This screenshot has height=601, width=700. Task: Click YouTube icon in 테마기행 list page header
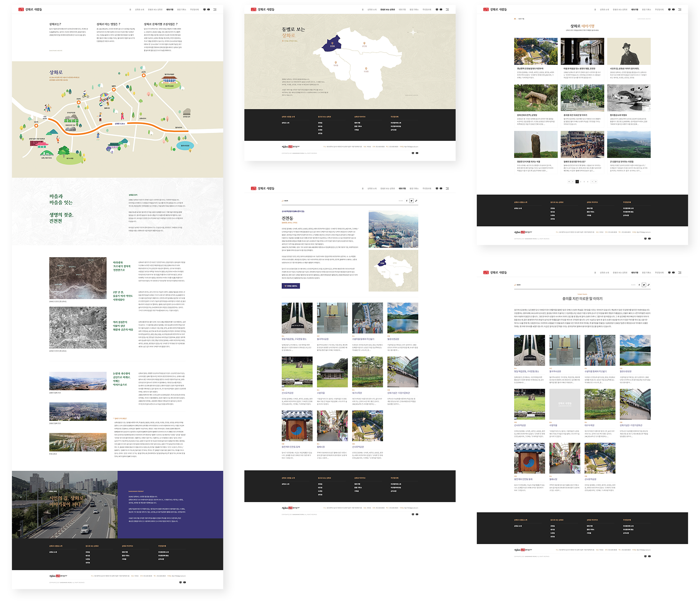click(673, 10)
